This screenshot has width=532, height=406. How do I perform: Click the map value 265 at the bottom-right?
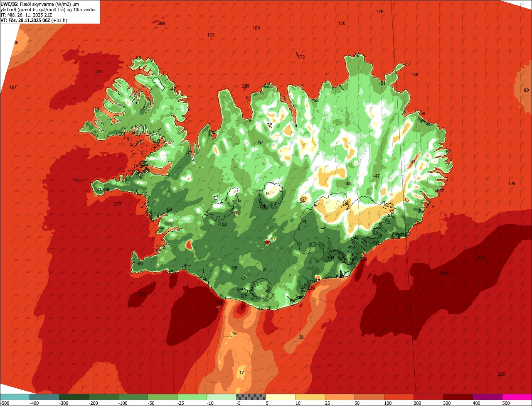tap(502, 374)
